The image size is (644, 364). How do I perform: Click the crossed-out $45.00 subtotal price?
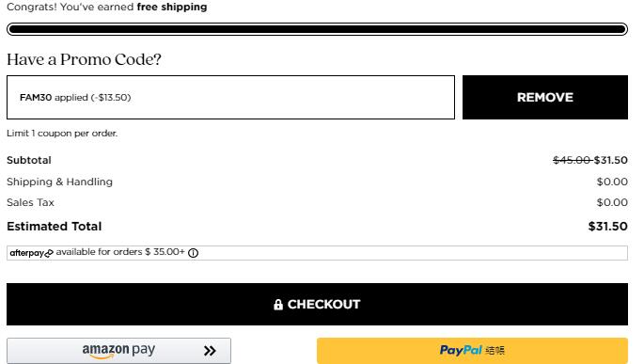(x=572, y=160)
